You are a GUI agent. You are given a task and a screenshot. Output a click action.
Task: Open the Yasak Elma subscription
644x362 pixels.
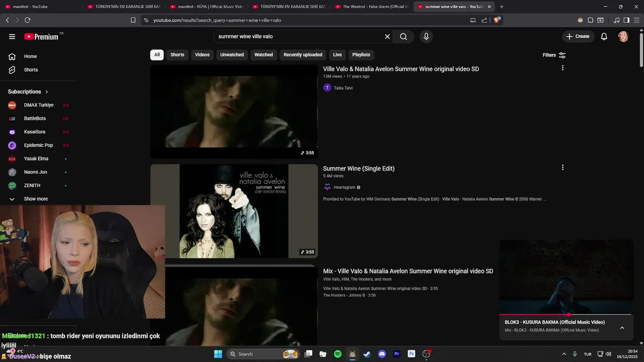pos(36,159)
